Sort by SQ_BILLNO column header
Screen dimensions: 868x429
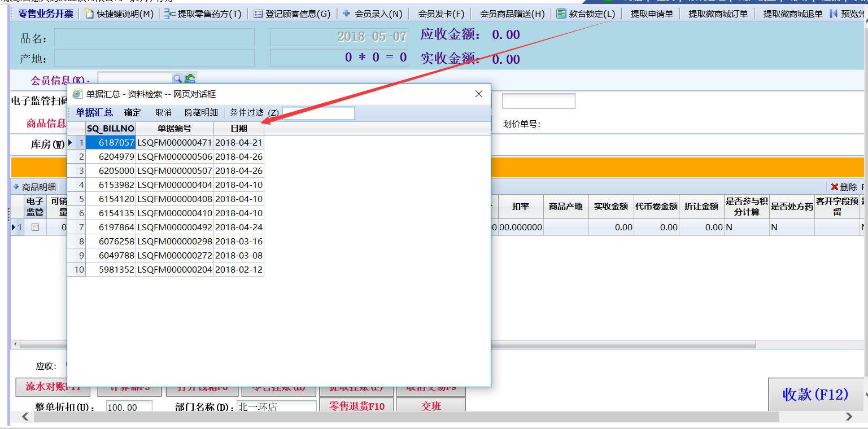click(111, 129)
